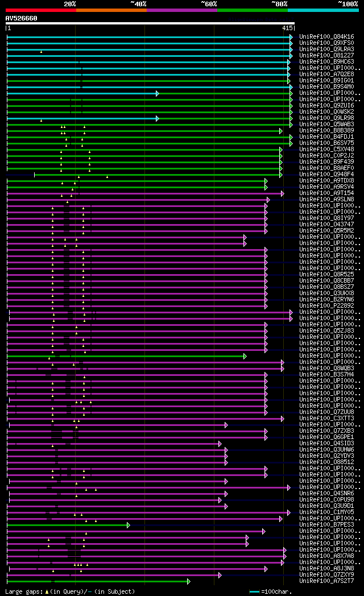Select the UniRef100_Q6GPE1 label

[x=326, y=437]
